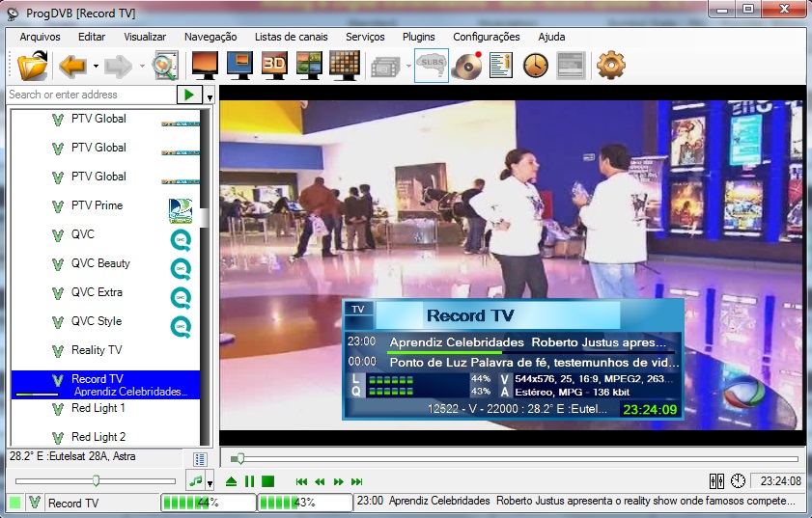Open the grey teletext page icon

click(571, 66)
